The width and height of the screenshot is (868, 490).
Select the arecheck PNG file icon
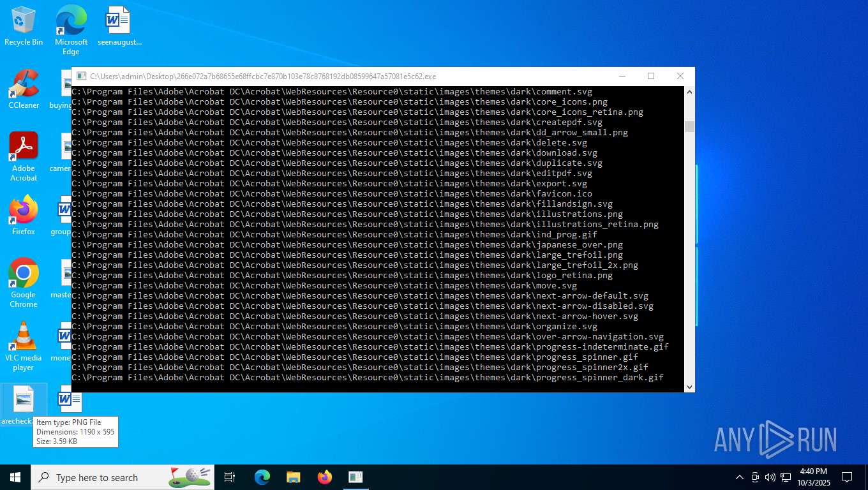pyautogui.click(x=24, y=405)
